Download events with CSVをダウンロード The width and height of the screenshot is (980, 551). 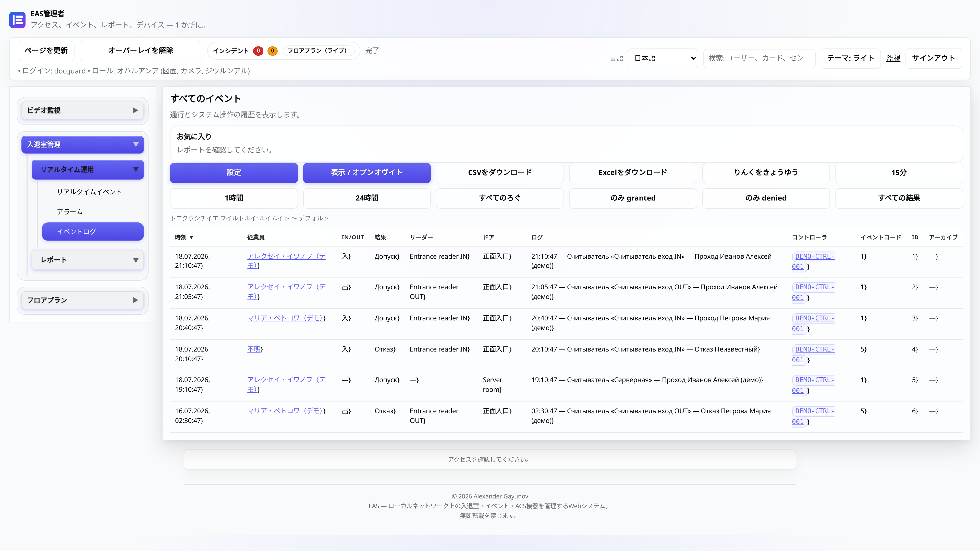(x=499, y=173)
